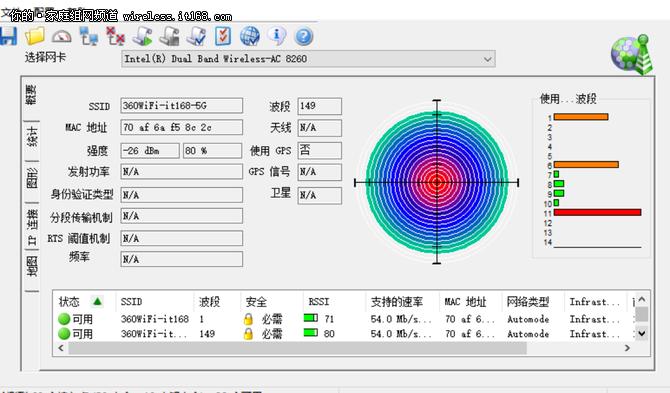Click the red X disconnect network icon
Viewport: 670px width, 393px height.
tap(115, 36)
